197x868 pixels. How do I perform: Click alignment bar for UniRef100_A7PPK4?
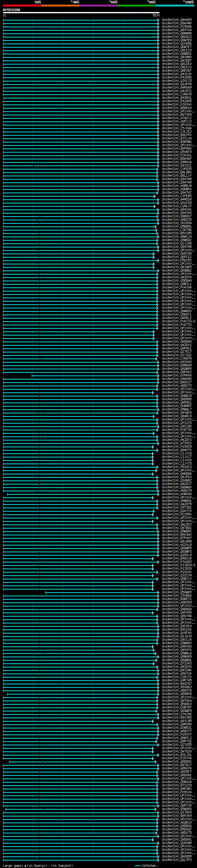(96, 375)
